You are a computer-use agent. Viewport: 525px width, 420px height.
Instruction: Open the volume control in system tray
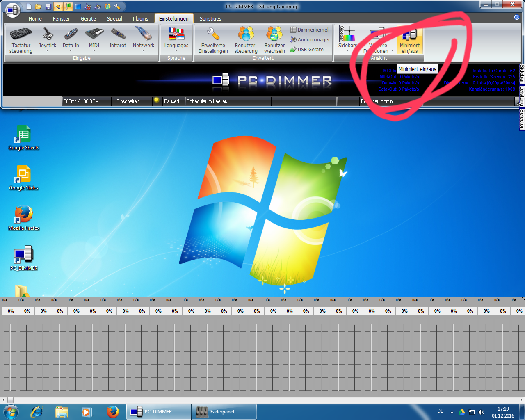tap(482, 412)
